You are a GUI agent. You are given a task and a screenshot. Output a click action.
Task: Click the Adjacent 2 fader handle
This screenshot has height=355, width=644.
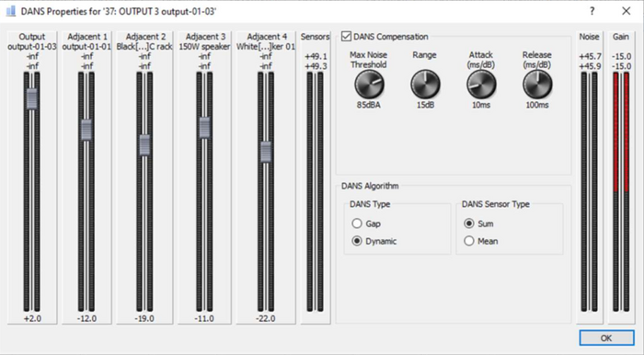tap(144, 145)
